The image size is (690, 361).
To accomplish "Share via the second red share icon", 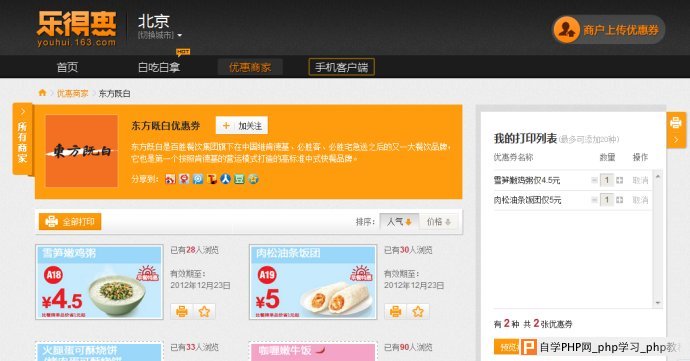I will (x=184, y=179).
